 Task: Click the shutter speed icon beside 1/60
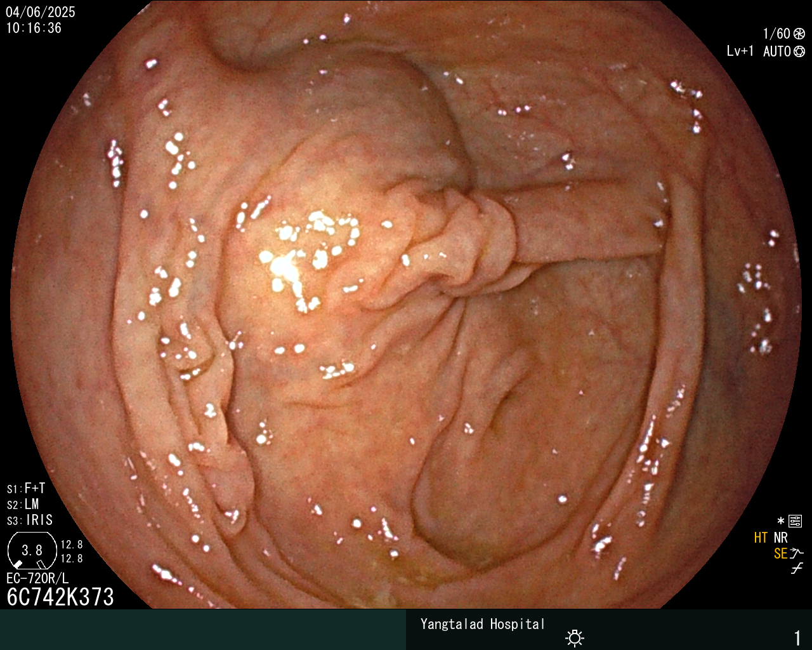click(x=799, y=34)
